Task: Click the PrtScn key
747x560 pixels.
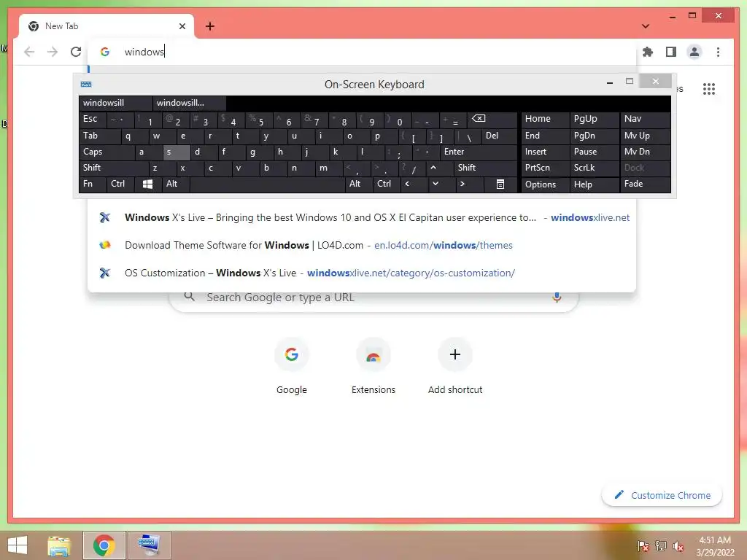Action: coord(546,168)
